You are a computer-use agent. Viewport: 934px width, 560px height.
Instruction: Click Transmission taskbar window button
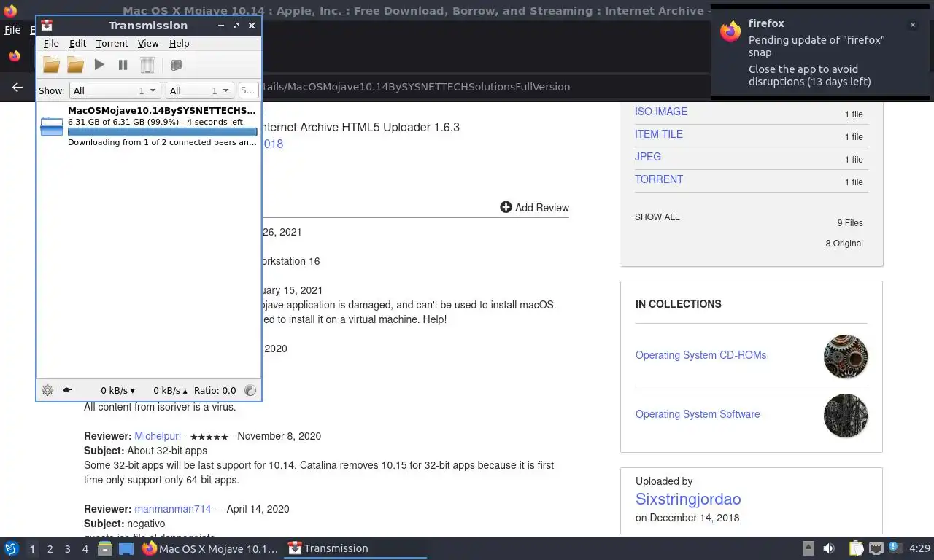click(x=356, y=548)
